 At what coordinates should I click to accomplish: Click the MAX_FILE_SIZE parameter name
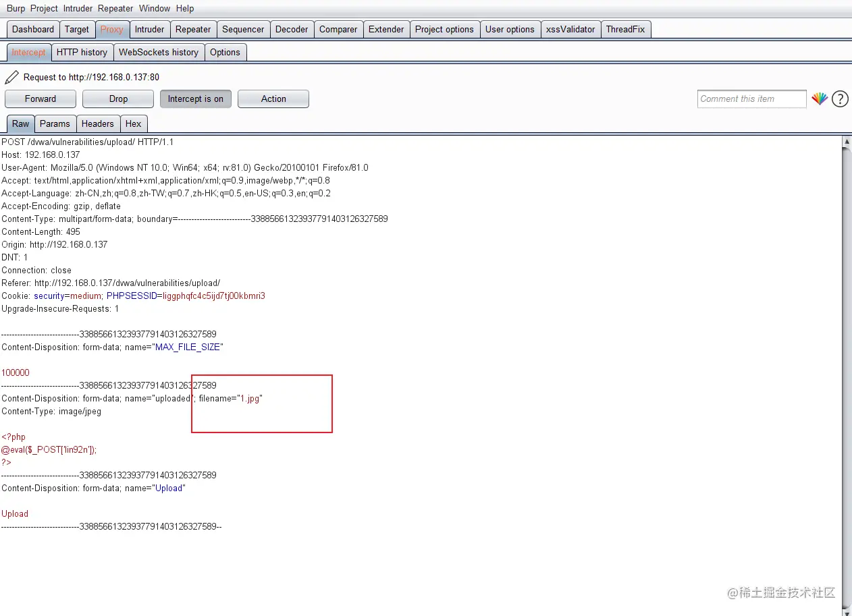point(189,347)
